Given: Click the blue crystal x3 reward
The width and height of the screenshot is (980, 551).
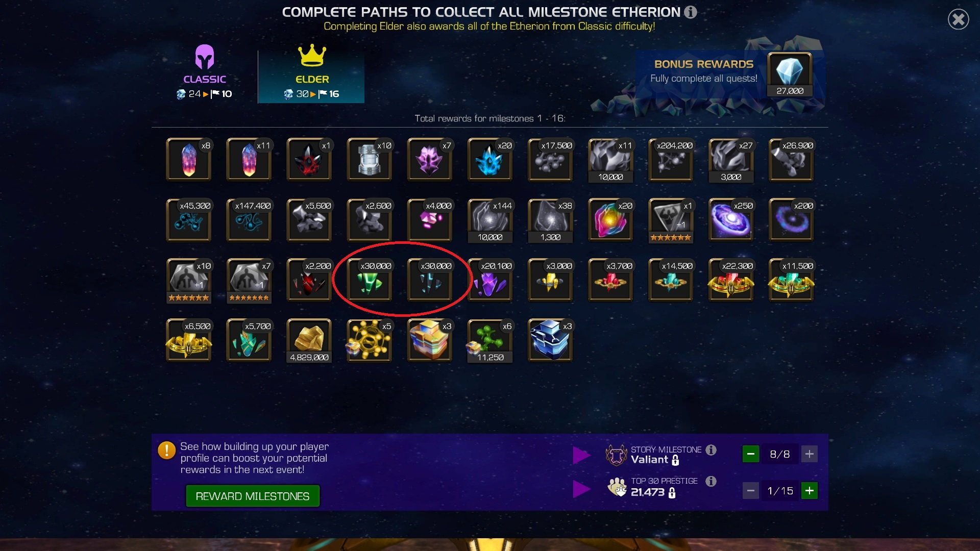Looking at the screenshot, I should coord(550,340).
